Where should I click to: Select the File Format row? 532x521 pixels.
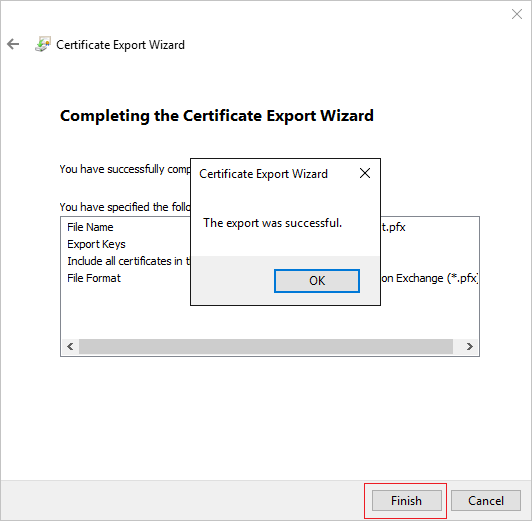point(270,278)
